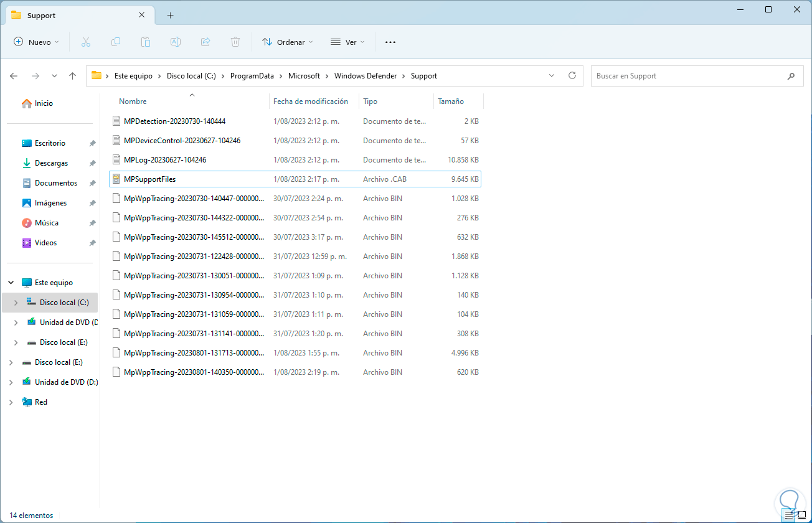
Task: Open the three-dot more options menu
Action: [390, 42]
